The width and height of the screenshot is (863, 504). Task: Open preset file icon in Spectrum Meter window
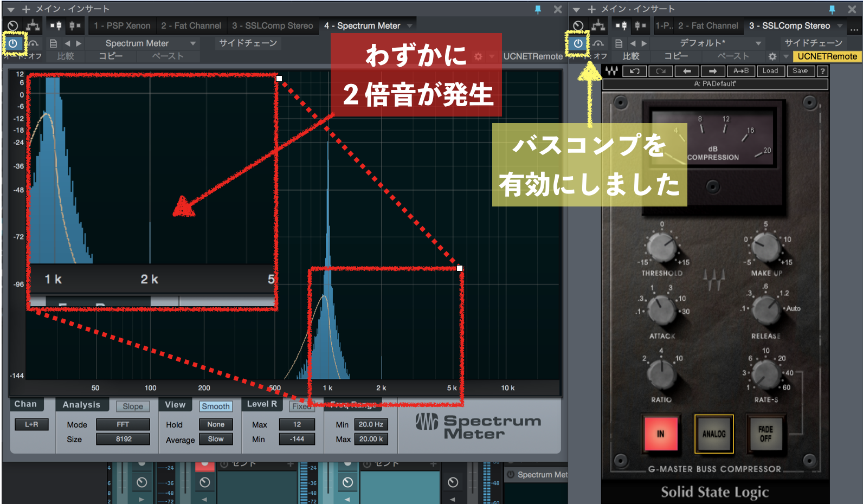click(x=53, y=43)
